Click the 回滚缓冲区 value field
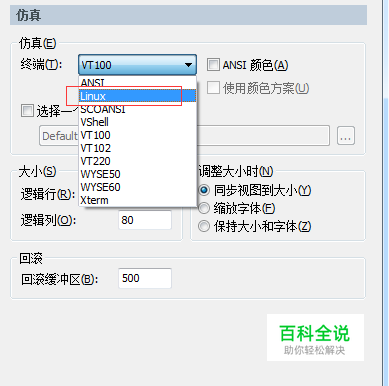389x386 pixels. (145, 278)
